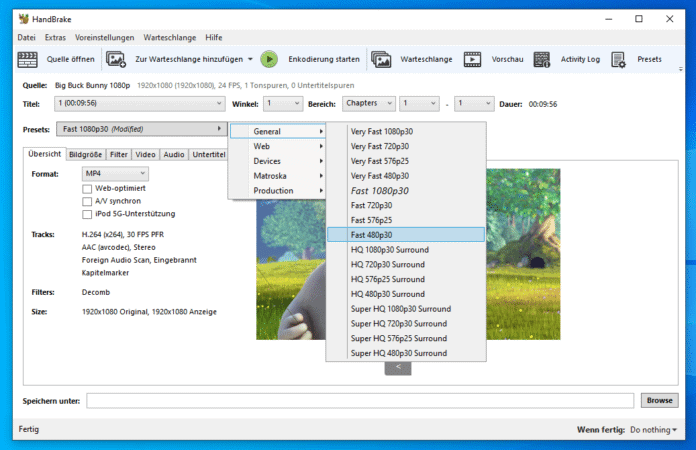
Task: Click the HandBrake app logo in title bar
Action: click(24, 19)
